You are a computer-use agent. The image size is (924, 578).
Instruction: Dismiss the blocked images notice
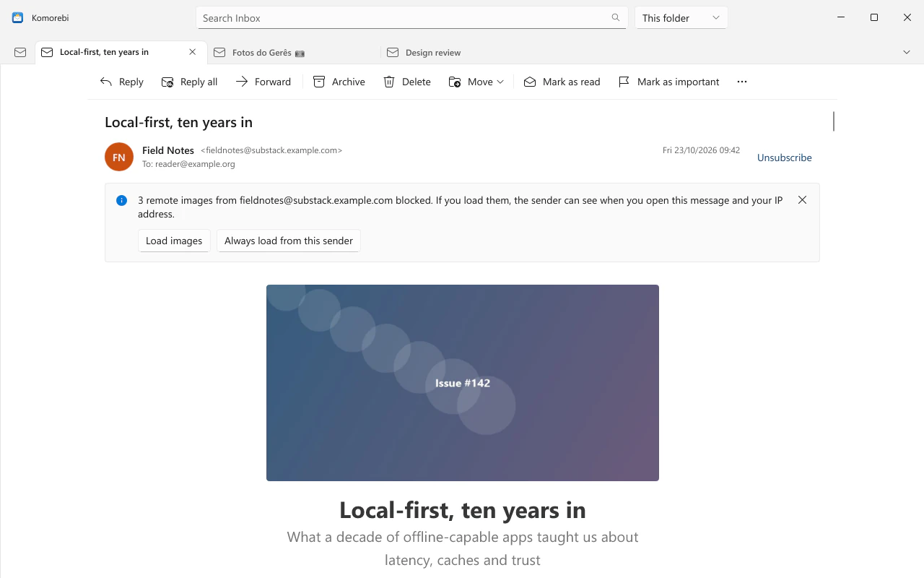point(802,200)
